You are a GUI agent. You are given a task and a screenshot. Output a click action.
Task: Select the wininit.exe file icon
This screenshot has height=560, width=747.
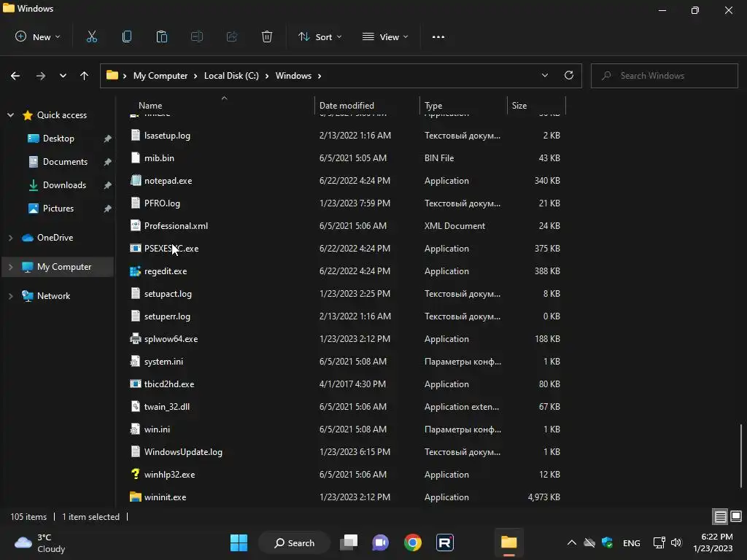[x=135, y=497]
